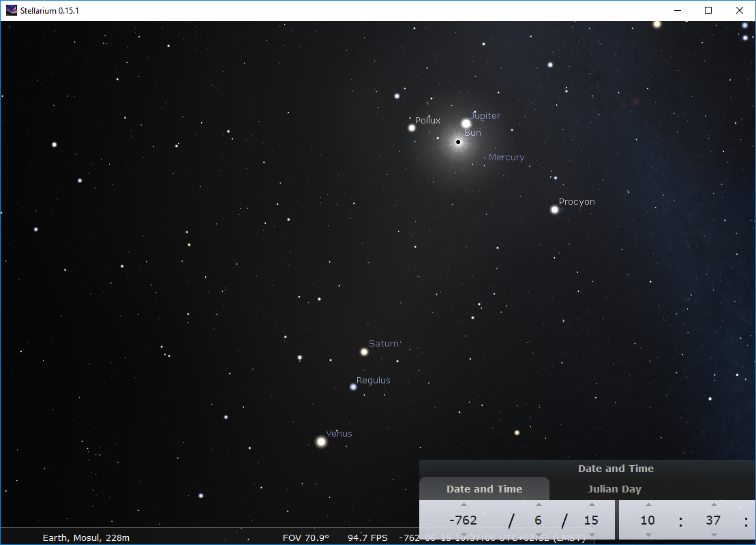Click the minute field showing 37
Screen dimensions: 756x545
tap(713, 520)
